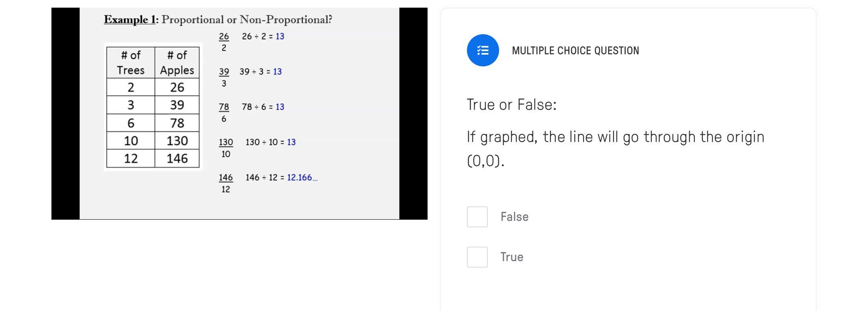The image size is (868, 311).
Task: Click the 146 ÷ 12 = 12.166 result
Action: (x=281, y=177)
